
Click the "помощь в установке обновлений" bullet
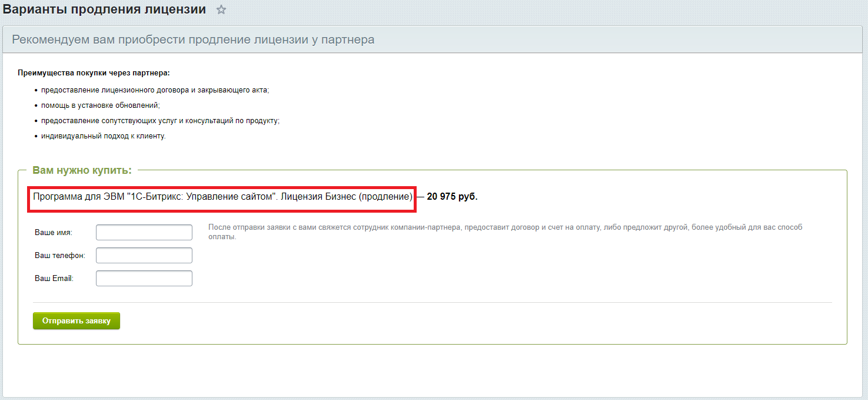click(100, 105)
